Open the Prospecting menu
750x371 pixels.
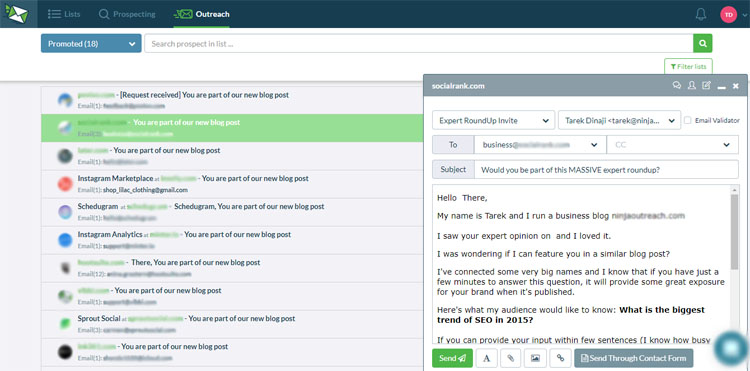[127, 14]
